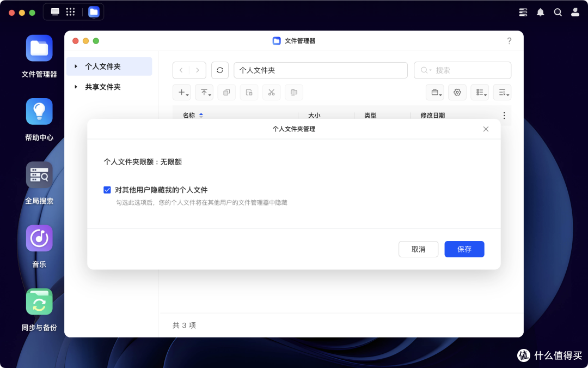
Task: Click the 共 3 项 status text
Action: (x=184, y=325)
